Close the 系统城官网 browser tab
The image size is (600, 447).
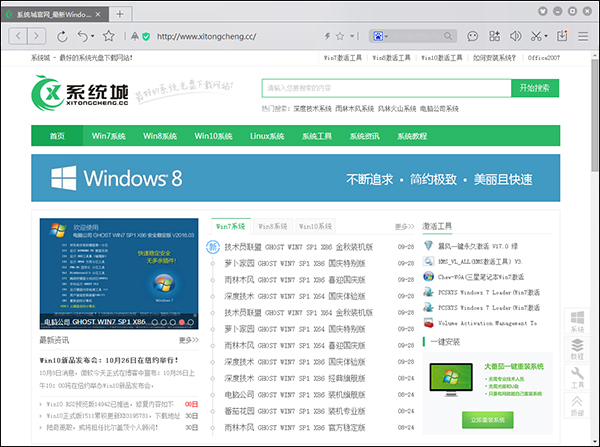click(x=98, y=15)
